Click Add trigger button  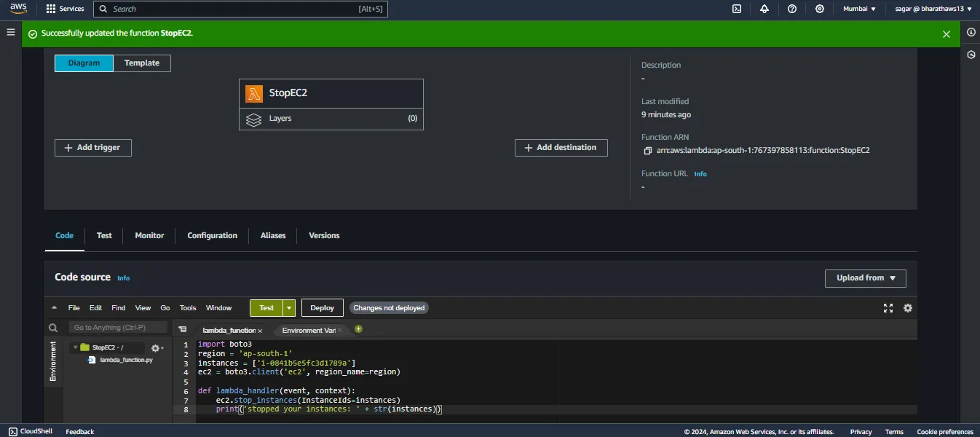click(92, 148)
